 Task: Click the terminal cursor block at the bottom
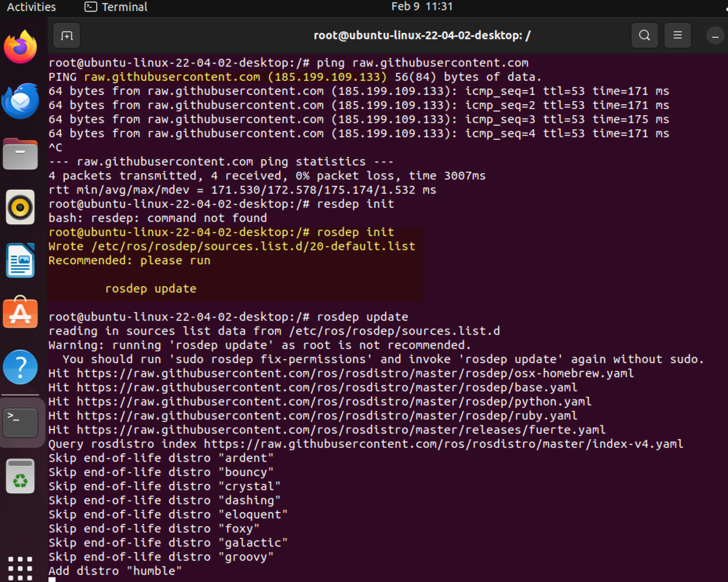click(52, 580)
